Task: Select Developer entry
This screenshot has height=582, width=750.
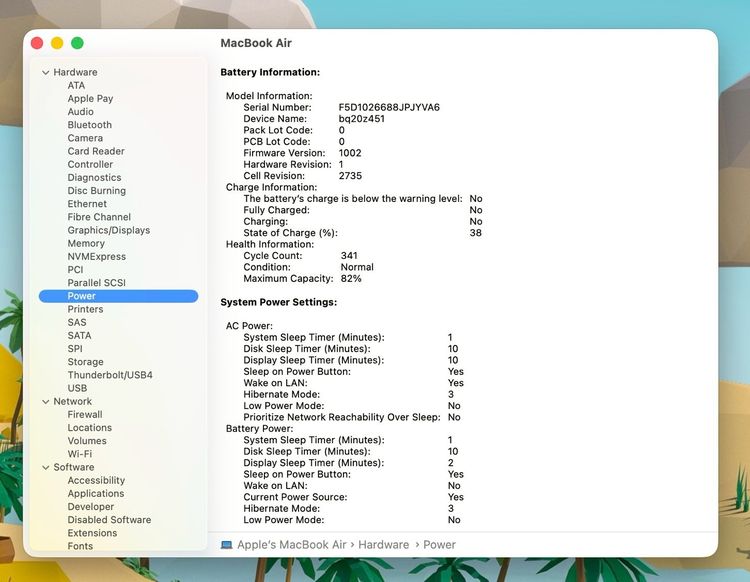Action: coord(91,506)
